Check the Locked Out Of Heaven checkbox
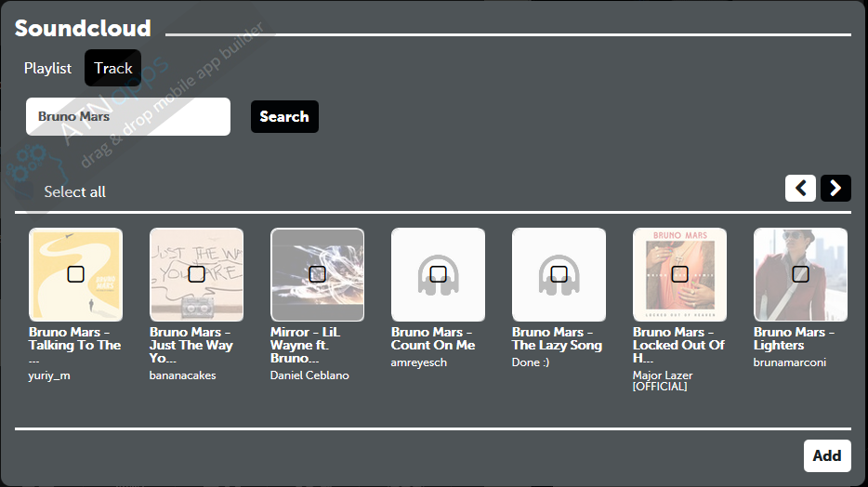 tap(679, 274)
